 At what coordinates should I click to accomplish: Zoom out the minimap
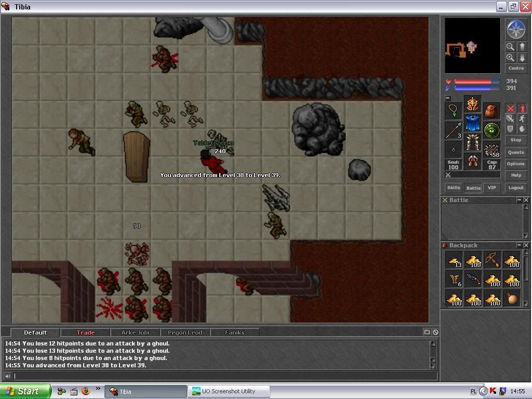510,46
